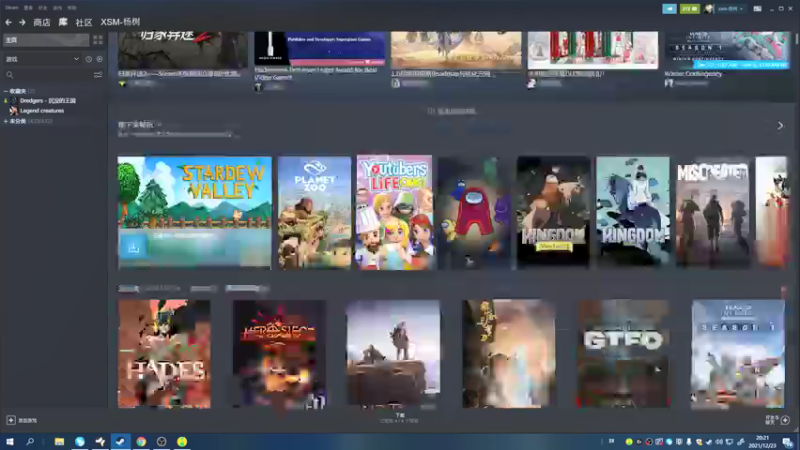Image resolution: width=800 pixels, height=450 pixels.
Task: Click Stardew Valley install download button
Action: (134, 247)
